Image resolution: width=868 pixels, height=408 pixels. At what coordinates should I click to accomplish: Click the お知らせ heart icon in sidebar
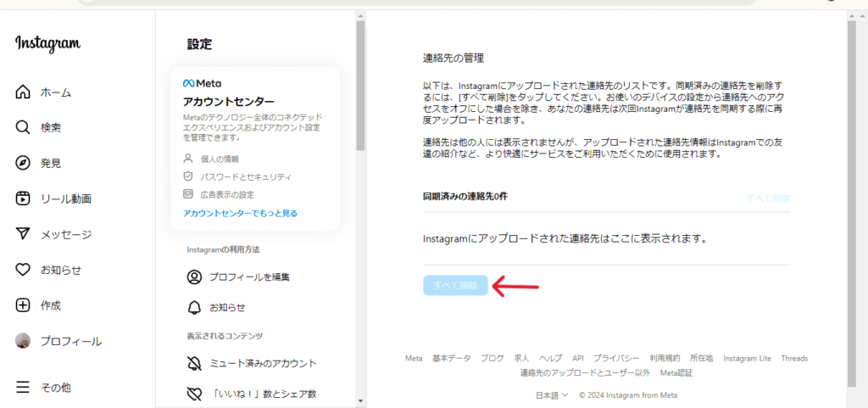click(22, 270)
